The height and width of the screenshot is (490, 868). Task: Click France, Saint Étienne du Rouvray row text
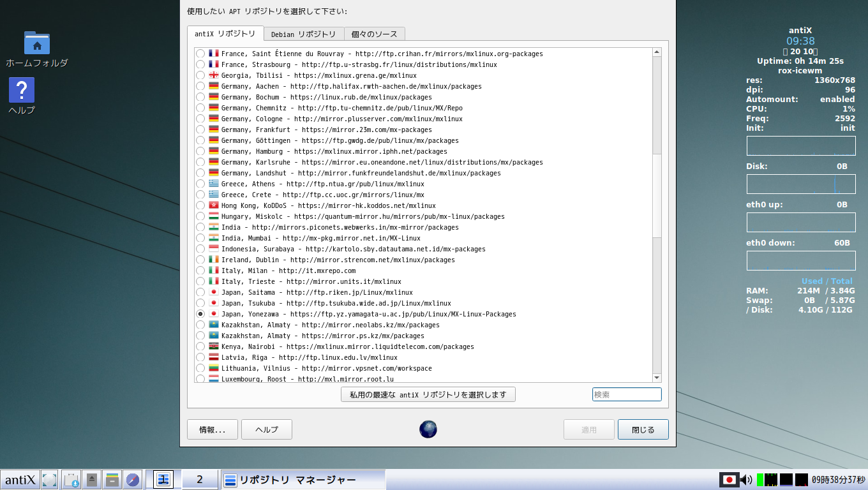pos(382,54)
